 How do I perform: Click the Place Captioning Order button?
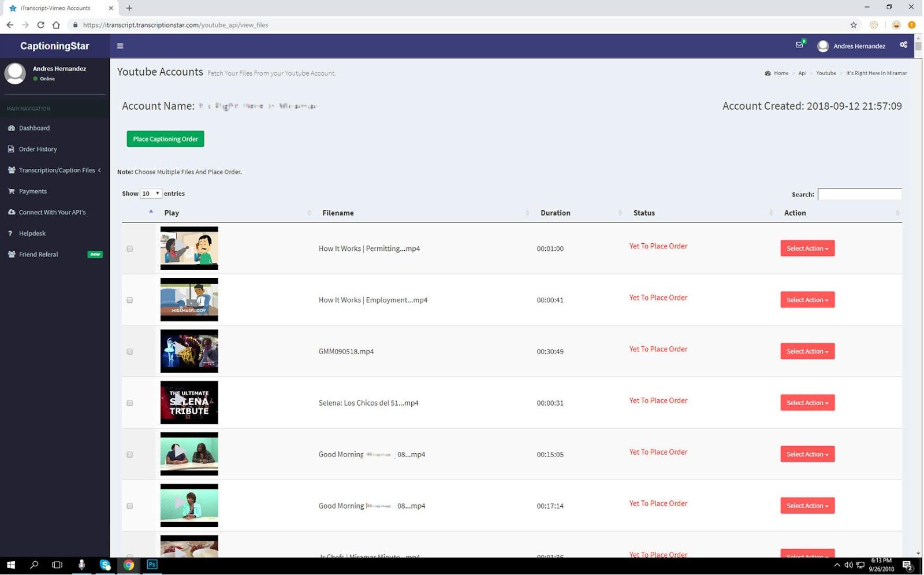click(x=166, y=139)
